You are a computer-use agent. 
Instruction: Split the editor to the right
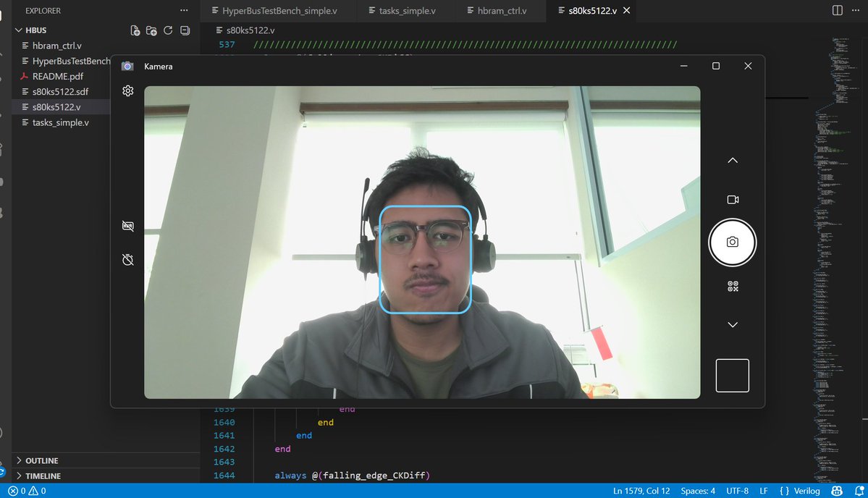click(838, 11)
